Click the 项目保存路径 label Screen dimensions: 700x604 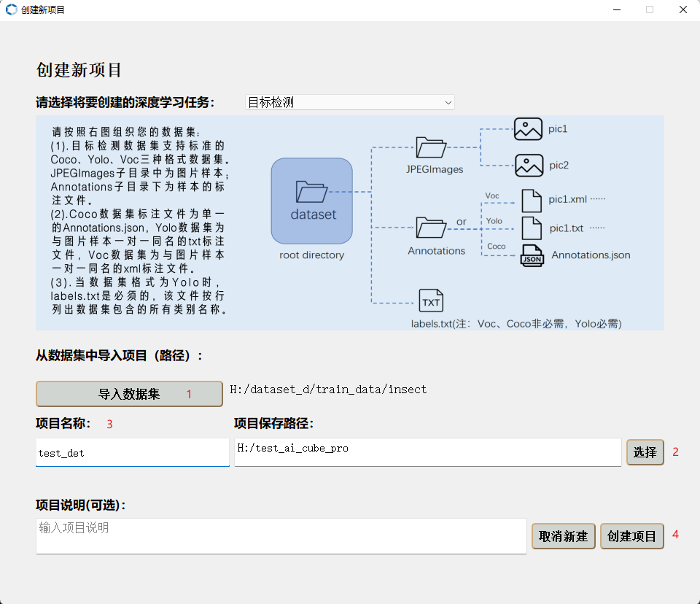(x=273, y=424)
